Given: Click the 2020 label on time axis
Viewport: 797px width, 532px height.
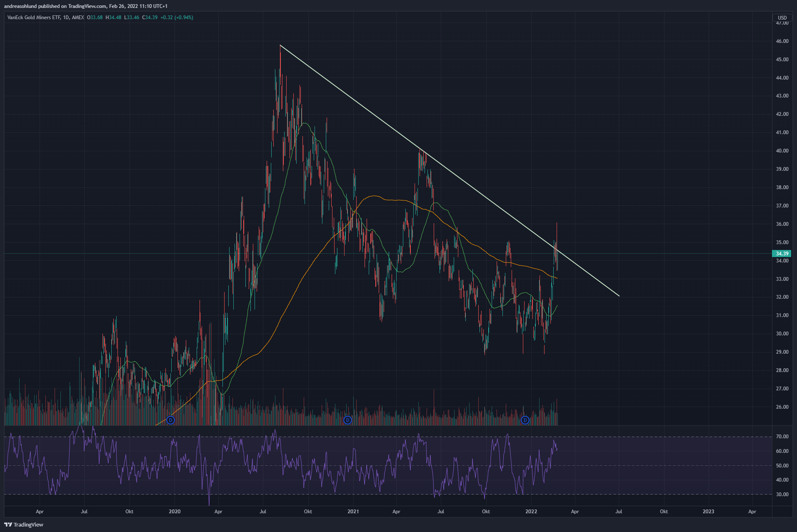Looking at the screenshot, I should click(175, 511).
